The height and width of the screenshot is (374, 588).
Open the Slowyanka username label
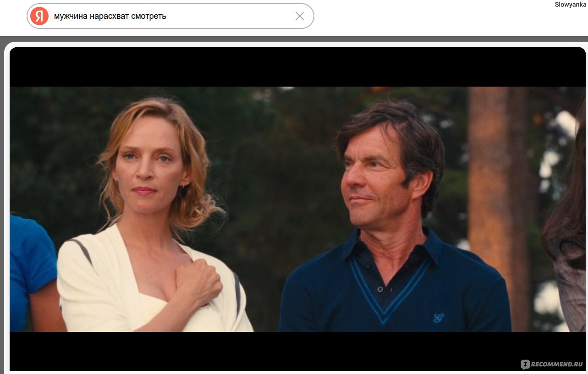tap(570, 5)
